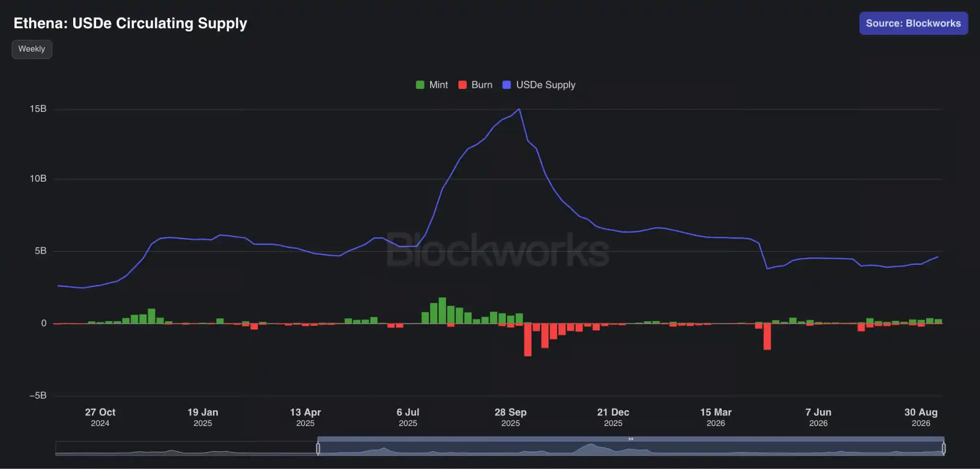The height and width of the screenshot is (469, 980).
Task: Open the Source: Blockworks link
Action: click(x=913, y=23)
